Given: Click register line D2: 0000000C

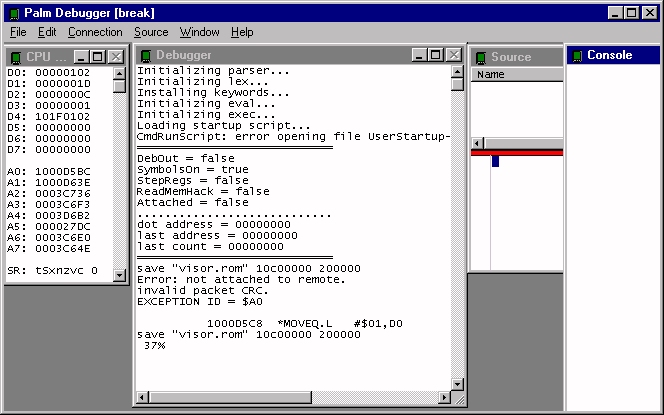Looking at the screenshot, I should (x=49, y=94).
